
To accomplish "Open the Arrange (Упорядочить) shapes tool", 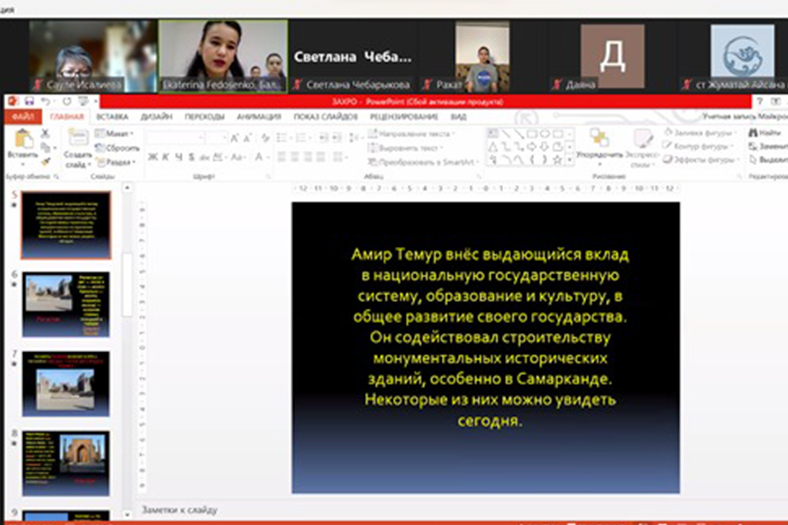I will pyautogui.click(x=599, y=141).
